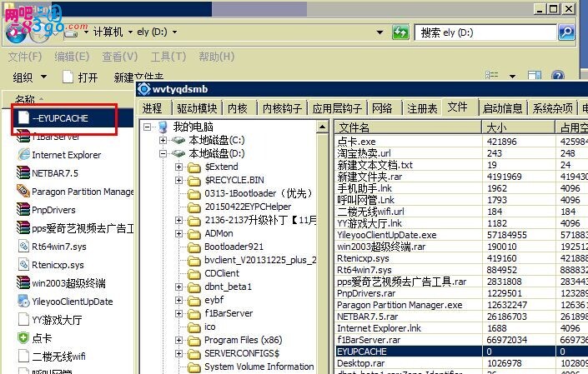Click the refresh button next to the address bar
The image size is (588, 374).
400,32
